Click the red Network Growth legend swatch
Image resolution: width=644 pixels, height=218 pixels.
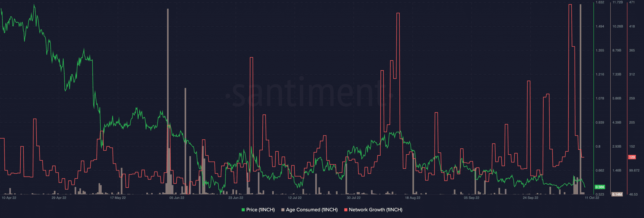[x=346, y=210]
